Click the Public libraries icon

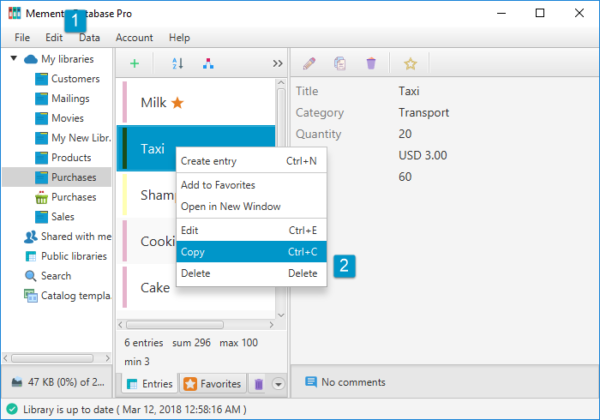(31, 256)
